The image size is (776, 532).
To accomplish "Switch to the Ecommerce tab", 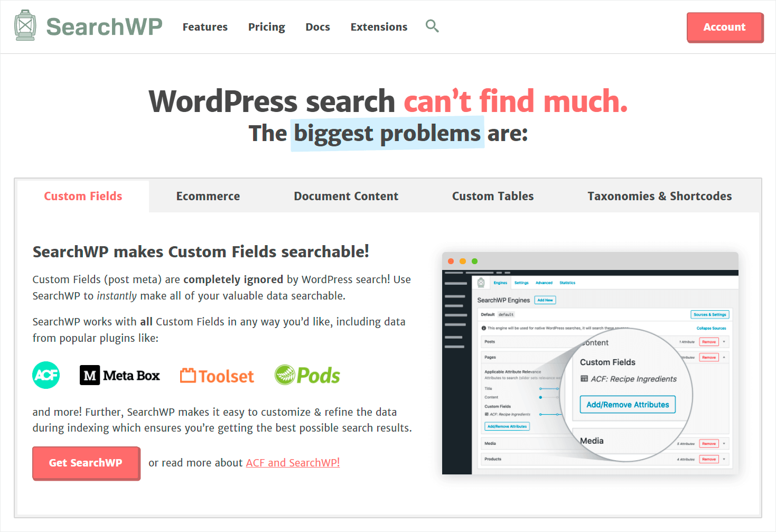I will click(x=208, y=196).
